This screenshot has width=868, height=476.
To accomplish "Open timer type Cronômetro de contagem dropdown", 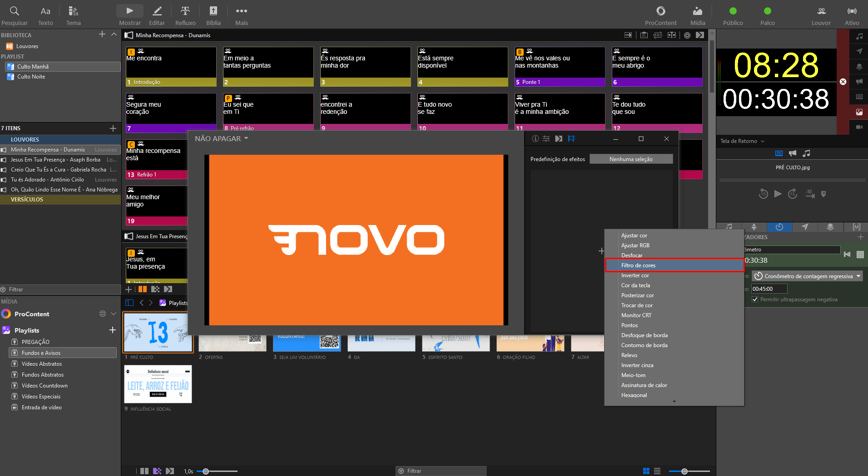I will click(808, 276).
